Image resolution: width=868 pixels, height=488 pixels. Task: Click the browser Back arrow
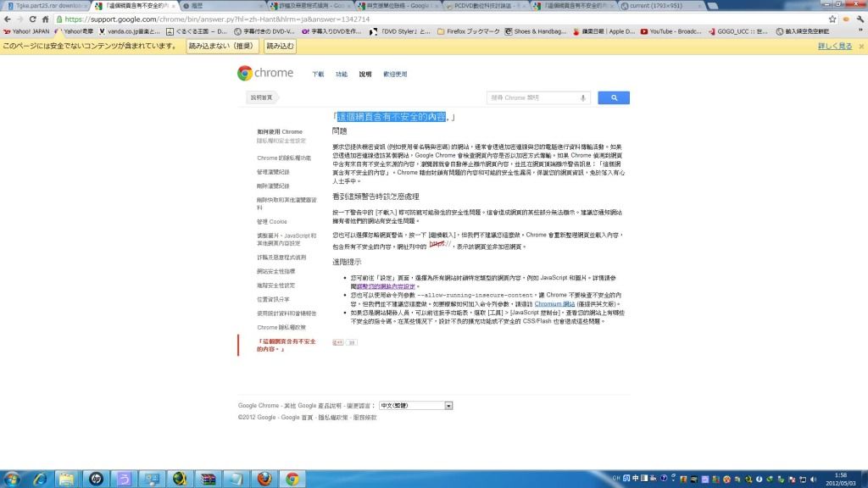tap(7, 19)
